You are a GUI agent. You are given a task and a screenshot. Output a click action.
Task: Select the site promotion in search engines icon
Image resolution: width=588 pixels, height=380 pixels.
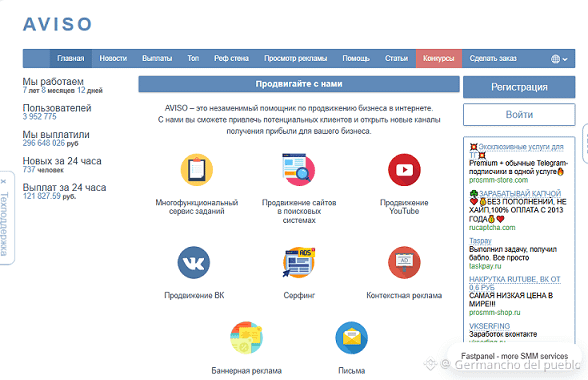pyautogui.click(x=298, y=170)
